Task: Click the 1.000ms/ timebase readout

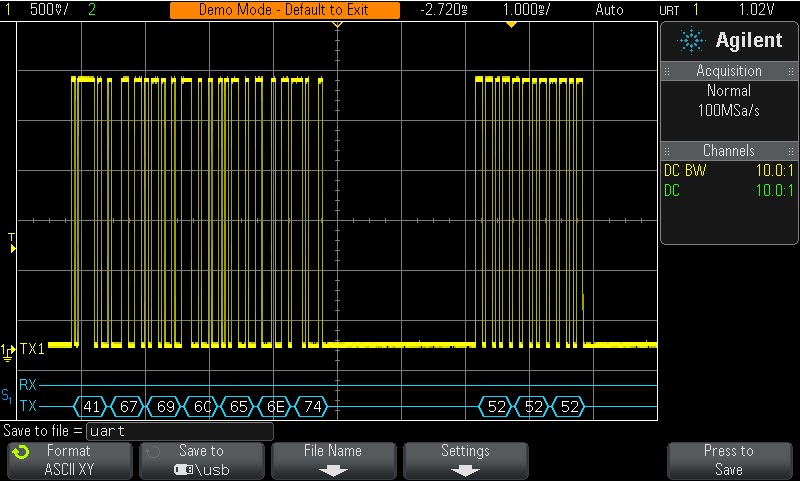Action: [527, 9]
